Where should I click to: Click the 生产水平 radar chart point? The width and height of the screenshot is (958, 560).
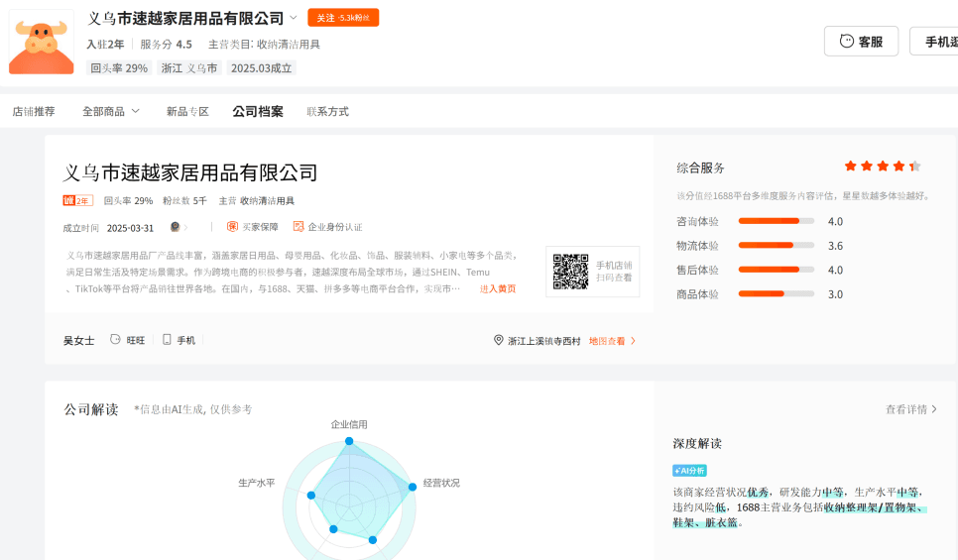click(x=311, y=496)
